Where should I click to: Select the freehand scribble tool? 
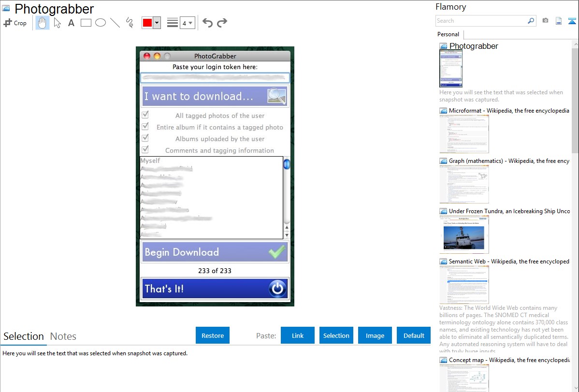[130, 23]
